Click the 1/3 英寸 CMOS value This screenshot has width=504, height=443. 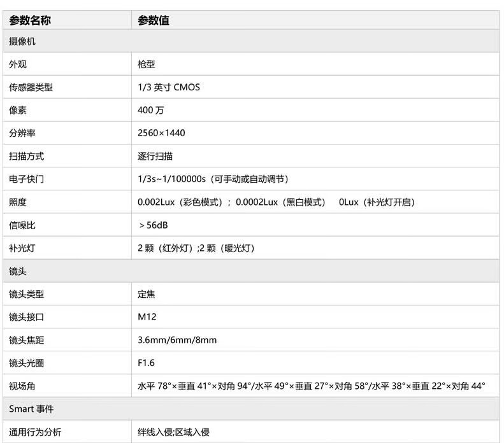[168, 87]
